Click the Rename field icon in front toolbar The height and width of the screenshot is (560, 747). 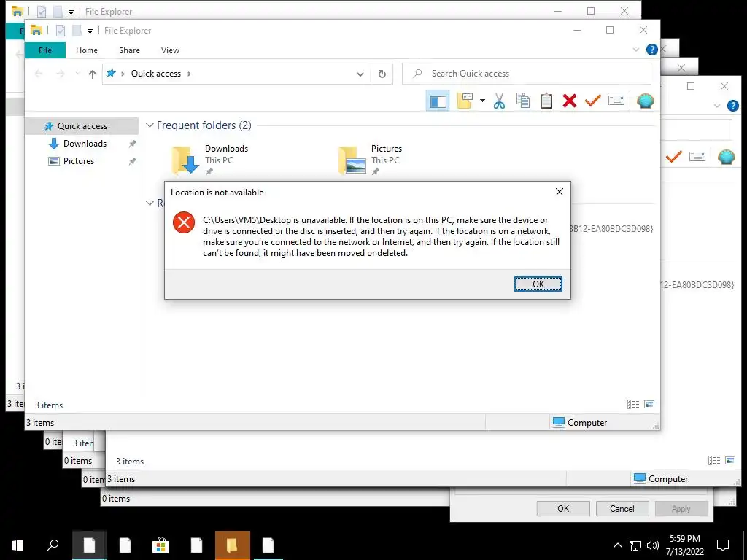click(x=616, y=101)
